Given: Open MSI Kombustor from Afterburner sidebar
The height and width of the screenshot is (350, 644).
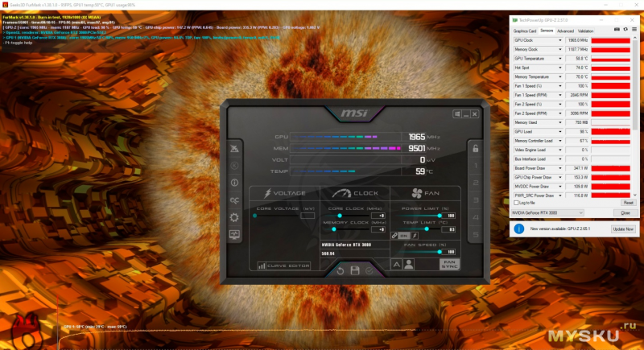Looking at the screenshot, I should (x=234, y=166).
